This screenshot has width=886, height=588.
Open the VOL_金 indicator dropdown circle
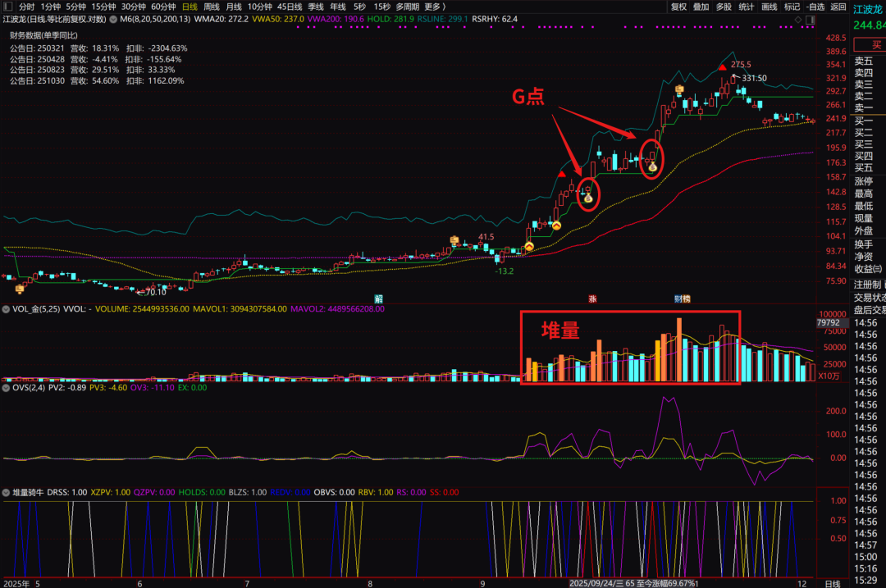point(7,309)
